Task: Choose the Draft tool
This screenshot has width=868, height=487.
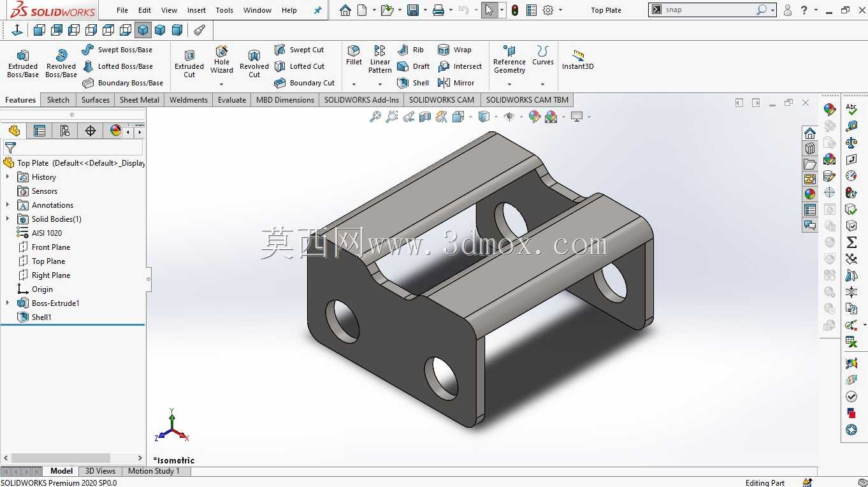Action: click(413, 66)
